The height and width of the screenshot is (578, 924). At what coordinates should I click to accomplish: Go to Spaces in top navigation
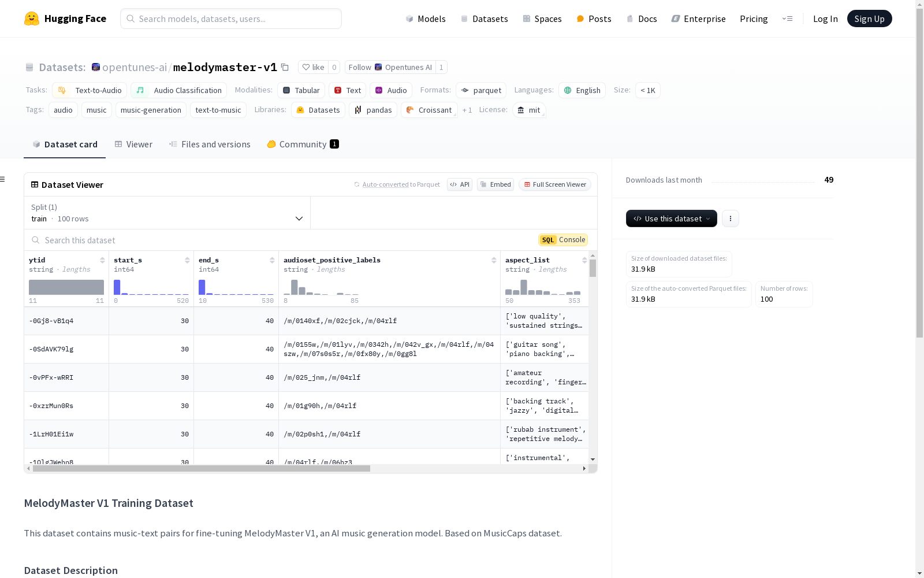point(542,18)
